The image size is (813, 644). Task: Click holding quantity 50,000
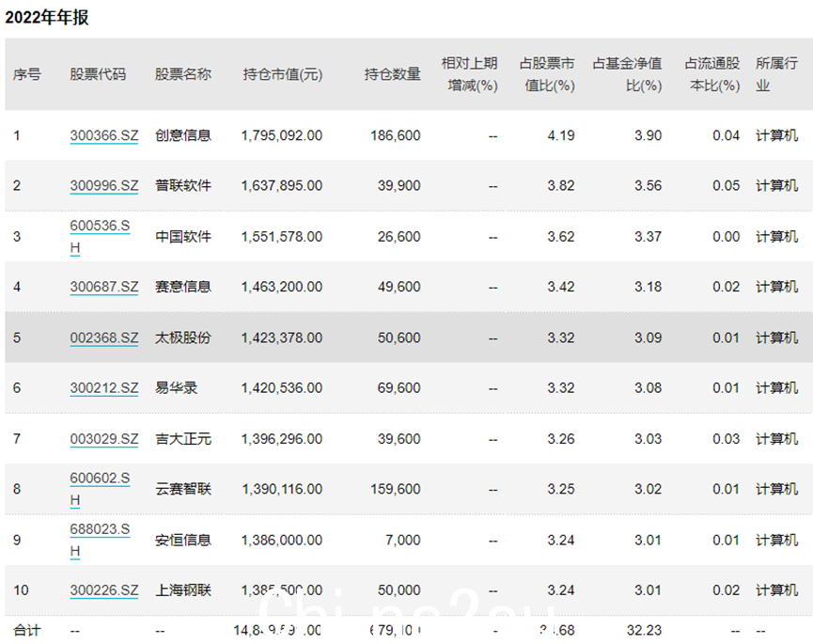tap(399, 590)
